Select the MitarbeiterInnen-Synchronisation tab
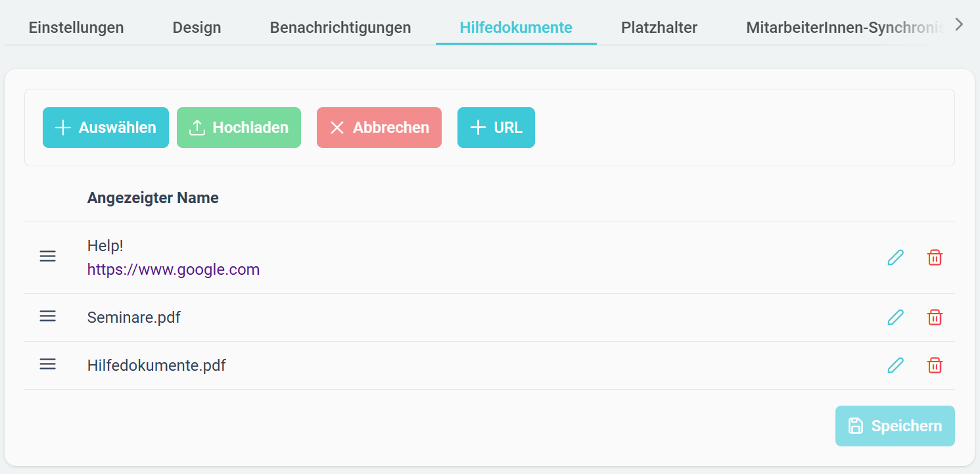This screenshot has height=474, width=980. 845,28
